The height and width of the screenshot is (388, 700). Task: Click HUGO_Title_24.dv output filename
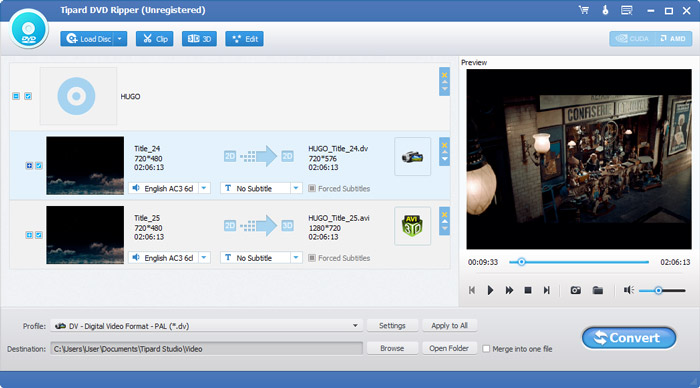(x=338, y=149)
